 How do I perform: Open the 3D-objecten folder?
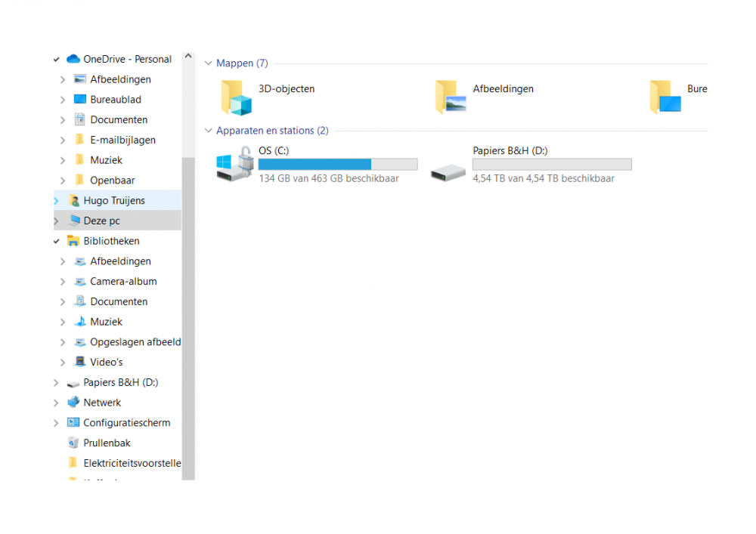[x=286, y=88]
